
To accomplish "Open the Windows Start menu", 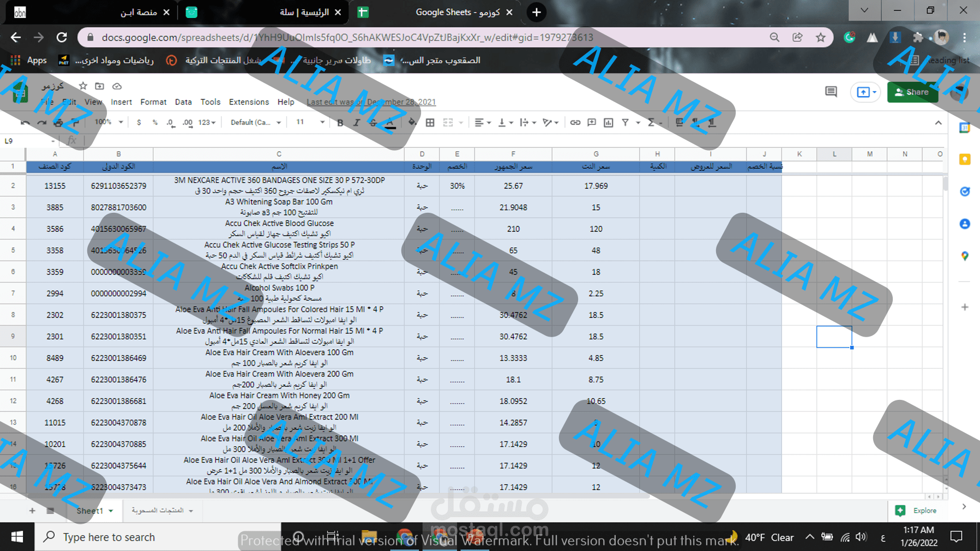I will click(17, 537).
